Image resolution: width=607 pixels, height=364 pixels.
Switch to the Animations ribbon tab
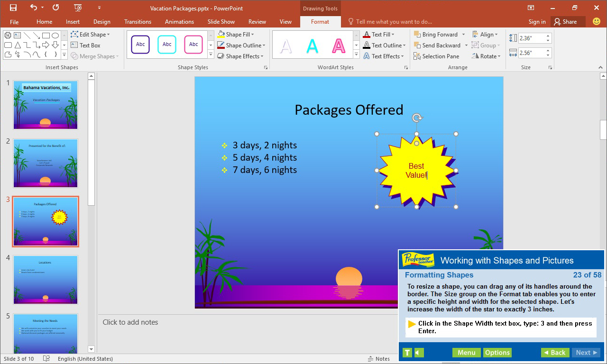(x=179, y=21)
